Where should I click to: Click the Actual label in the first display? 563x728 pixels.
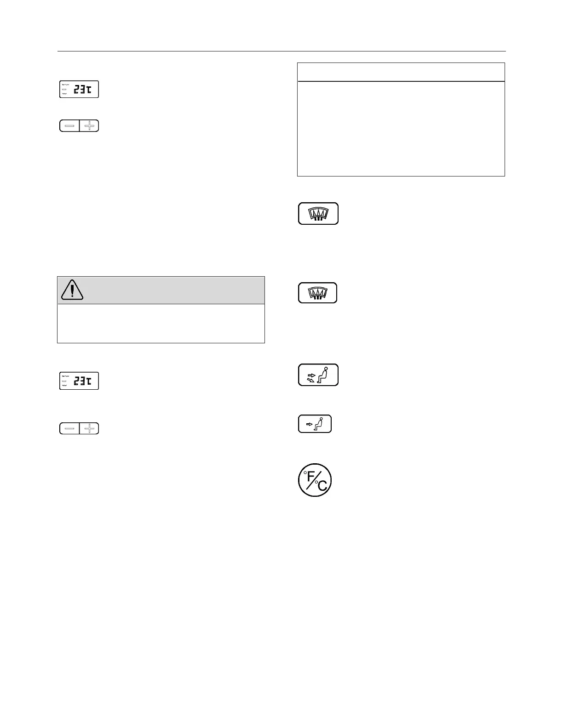(64, 93)
